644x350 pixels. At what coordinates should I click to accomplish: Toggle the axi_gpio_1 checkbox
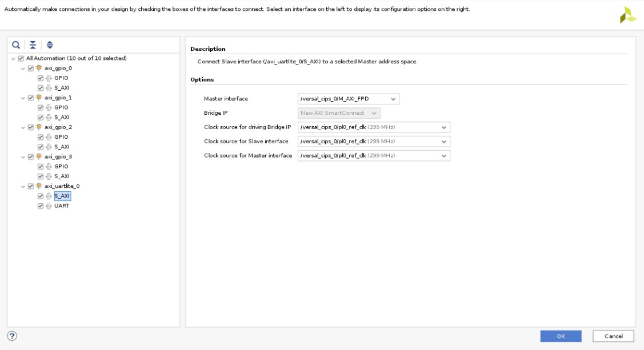coord(31,98)
